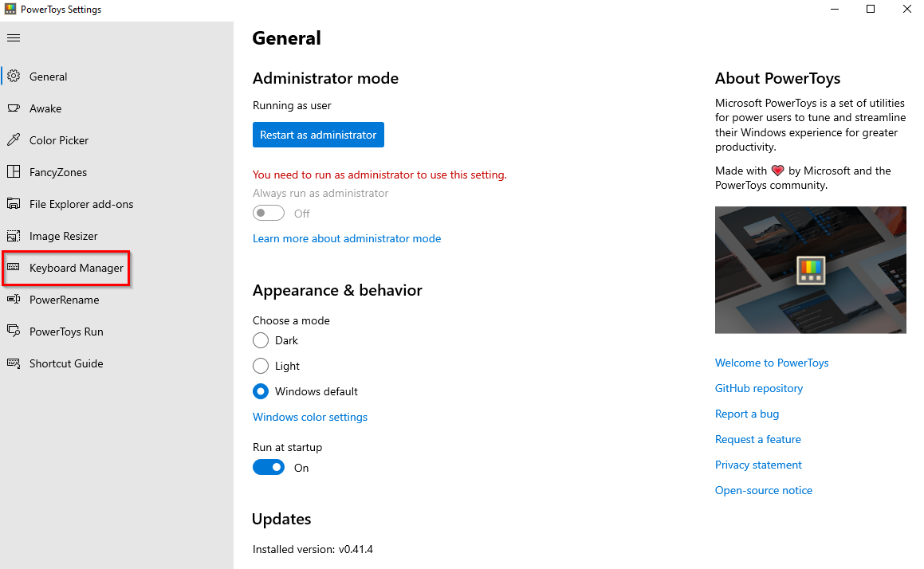Image resolution: width=924 pixels, height=569 pixels.
Task: Click the PowerRename icon in sidebar
Action: click(x=14, y=300)
